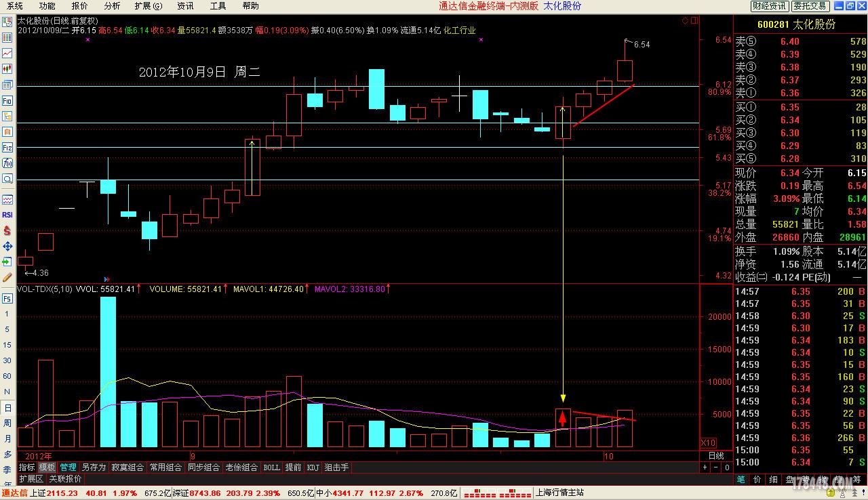Image resolution: width=868 pixels, height=500 pixels.
Task: Select the 寂寞组合 template tab
Action: pyautogui.click(x=128, y=467)
